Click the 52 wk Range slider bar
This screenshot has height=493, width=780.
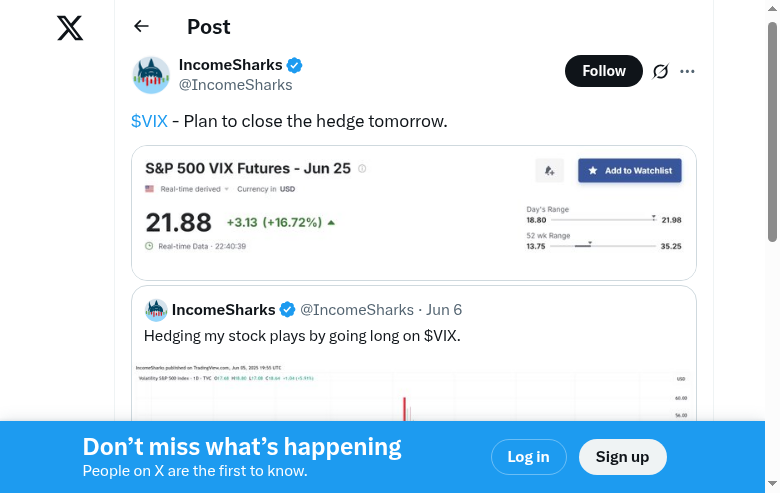[603, 245]
